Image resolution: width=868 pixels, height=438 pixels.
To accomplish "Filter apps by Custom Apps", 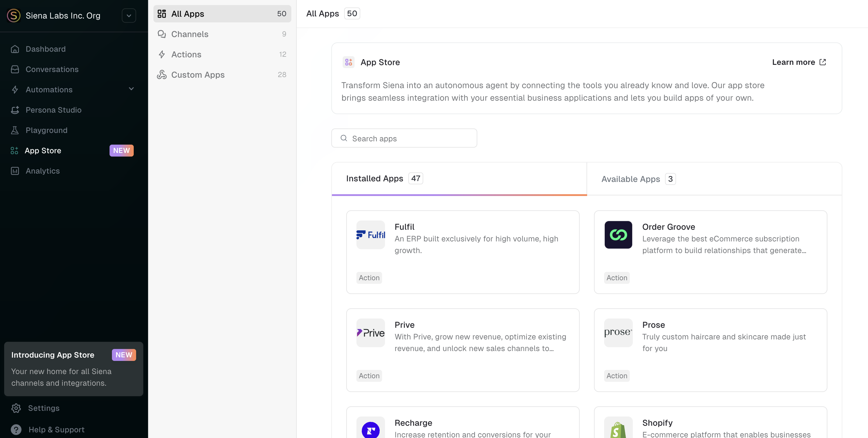I will (x=222, y=74).
